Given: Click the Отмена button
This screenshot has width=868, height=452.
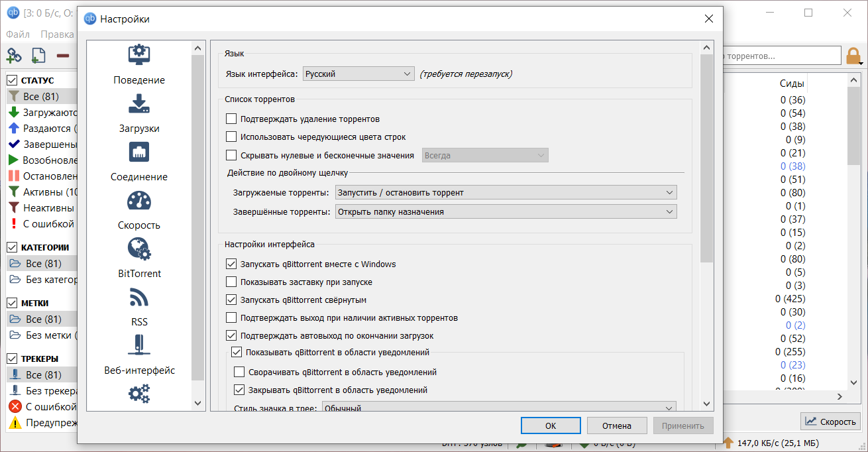Looking at the screenshot, I should [616, 425].
